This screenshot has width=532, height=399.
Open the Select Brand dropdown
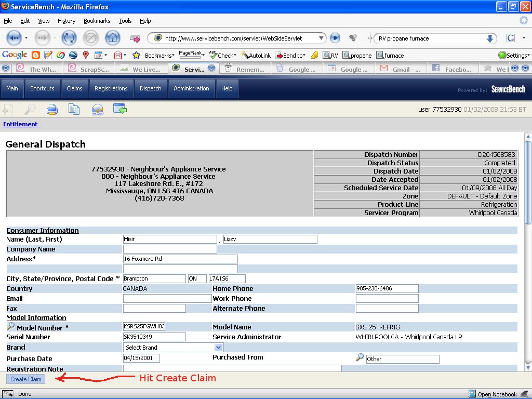[173, 348]
